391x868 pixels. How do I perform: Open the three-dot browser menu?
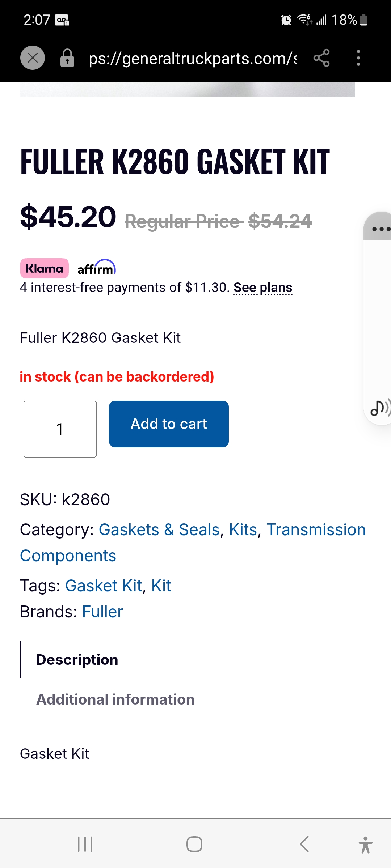(358, 58)
